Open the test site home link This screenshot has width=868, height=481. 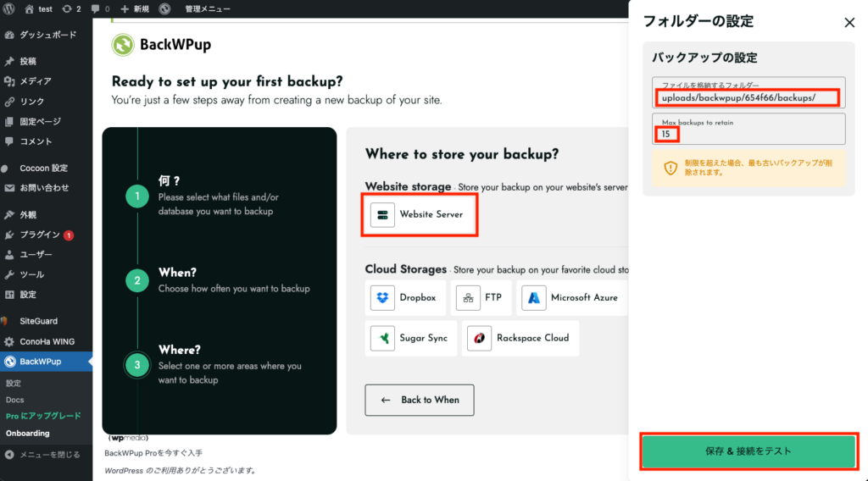click(x=39, y=8)
